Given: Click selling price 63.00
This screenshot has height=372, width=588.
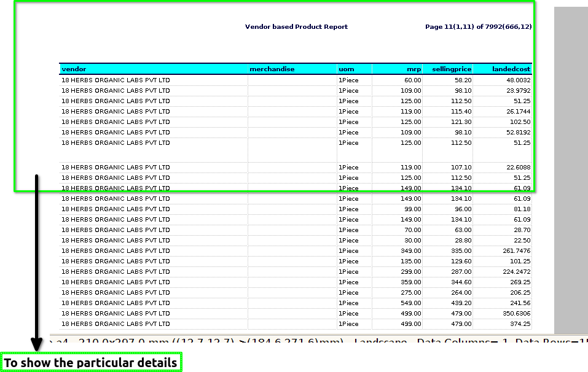Looking at the screenshot, I should click(x=463, y=230).
